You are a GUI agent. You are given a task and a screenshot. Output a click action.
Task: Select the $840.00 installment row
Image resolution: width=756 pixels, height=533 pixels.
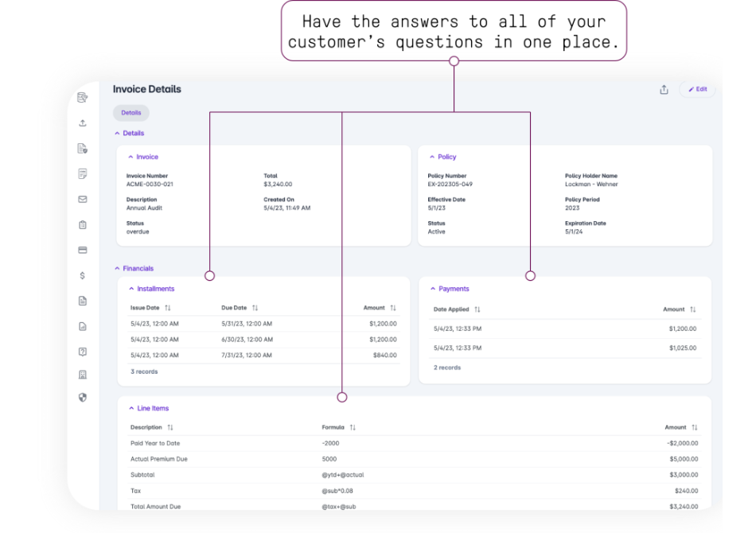pos(263,355)
